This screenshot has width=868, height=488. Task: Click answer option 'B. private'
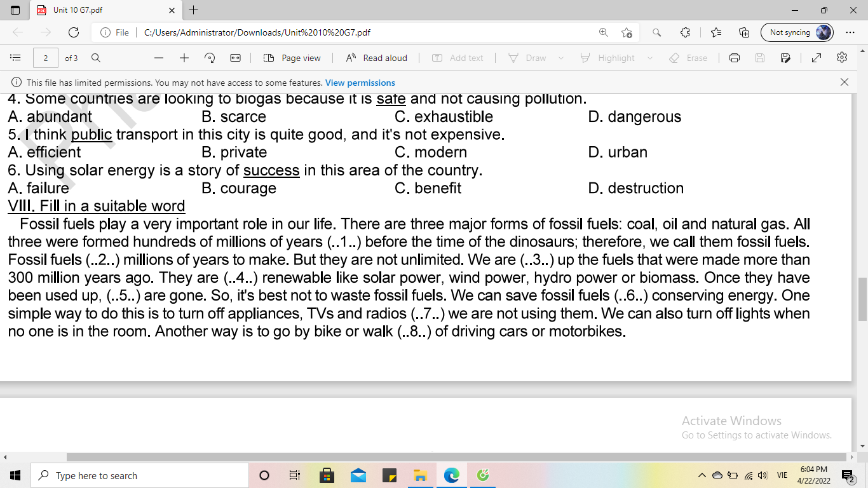point(234,152)
